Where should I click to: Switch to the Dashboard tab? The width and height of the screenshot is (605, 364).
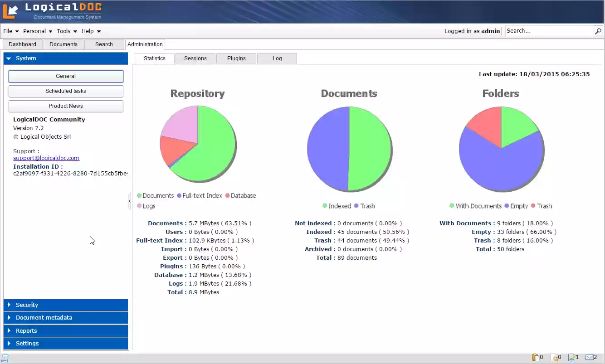tap(22, 44)
